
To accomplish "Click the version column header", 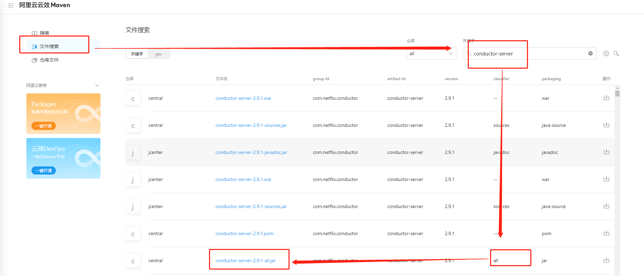I will [451, 79].
